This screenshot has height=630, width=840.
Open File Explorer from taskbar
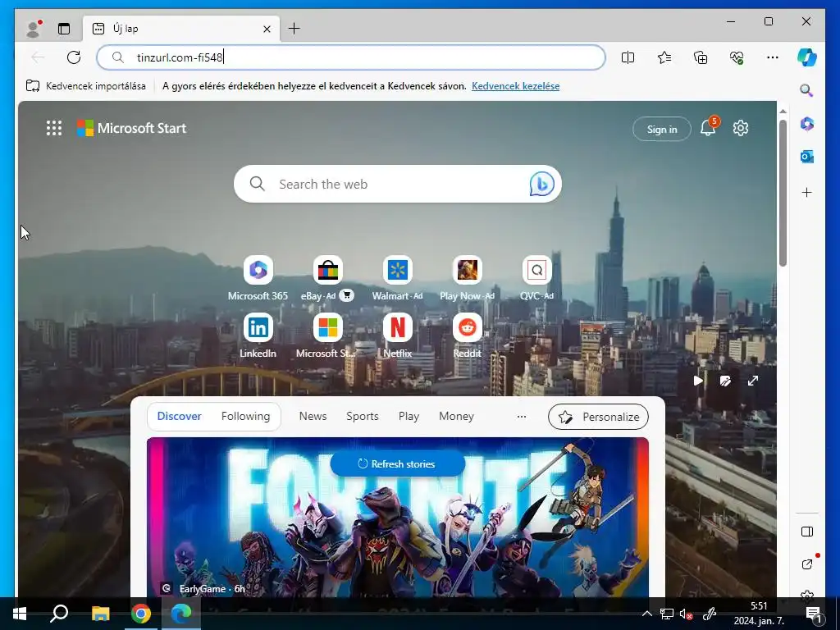[x=100, y=614]
